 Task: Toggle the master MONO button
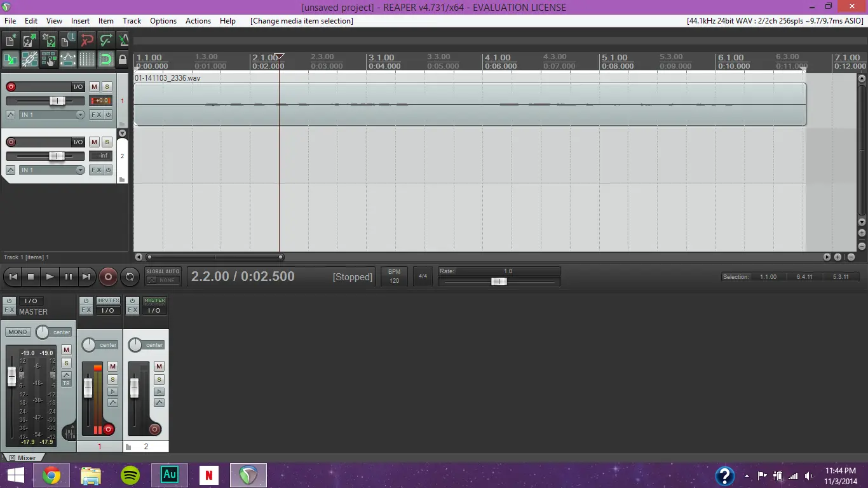click(x=18, y=332)
